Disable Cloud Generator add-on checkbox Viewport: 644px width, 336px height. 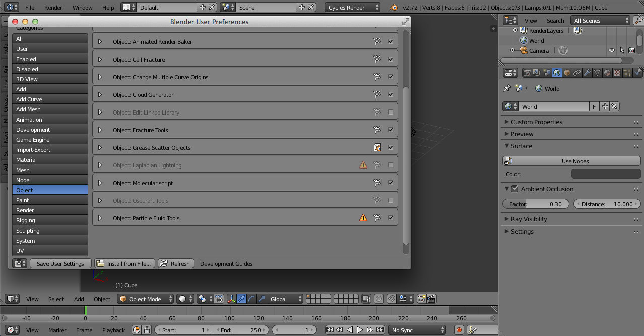coord(391,94)
